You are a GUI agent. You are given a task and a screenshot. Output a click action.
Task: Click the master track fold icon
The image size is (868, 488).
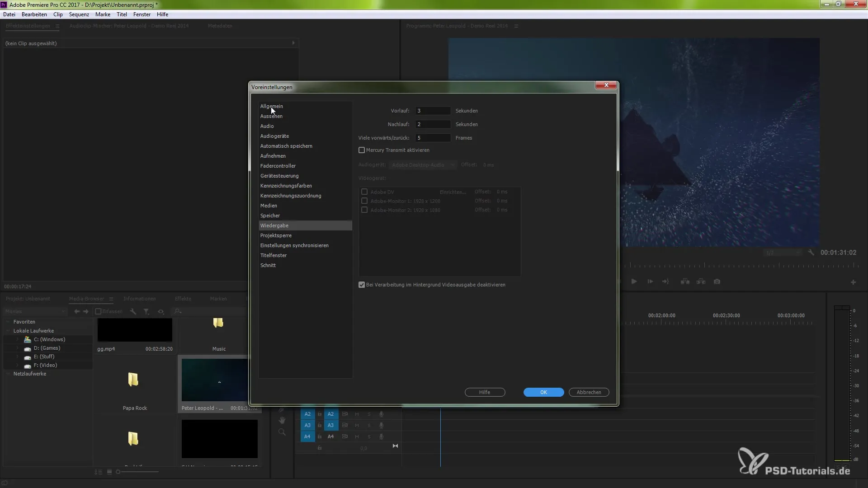tap(395, 446)
